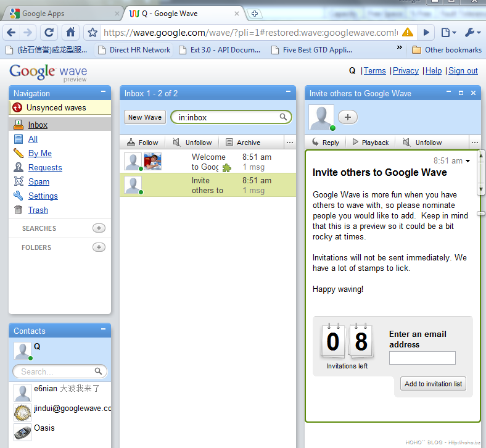Open the browser home page icon
Screen dimensions: 486x448
71,32
